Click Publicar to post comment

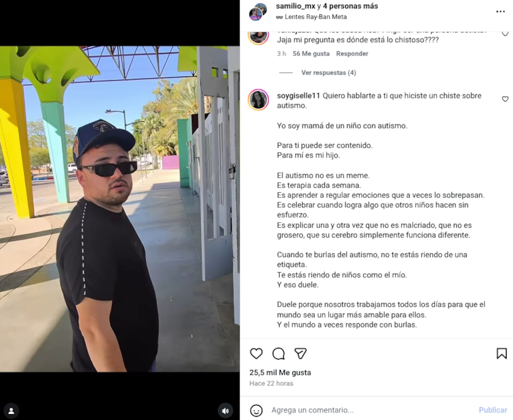(x=493, y=410)
